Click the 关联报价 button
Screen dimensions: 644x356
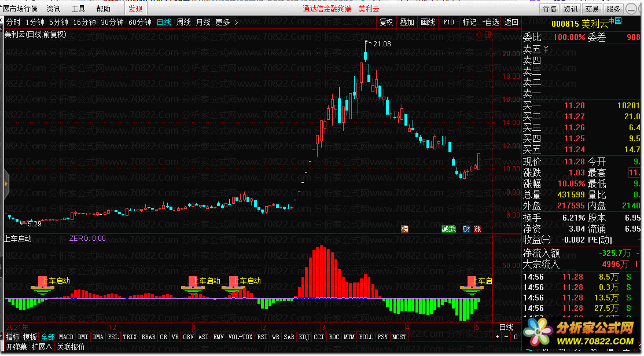71,347
